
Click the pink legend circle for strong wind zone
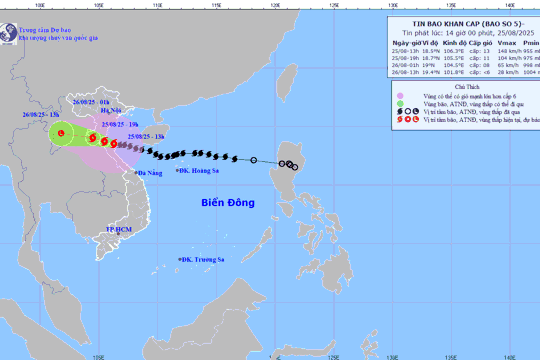pyautogui.click(x=400, y=96)
